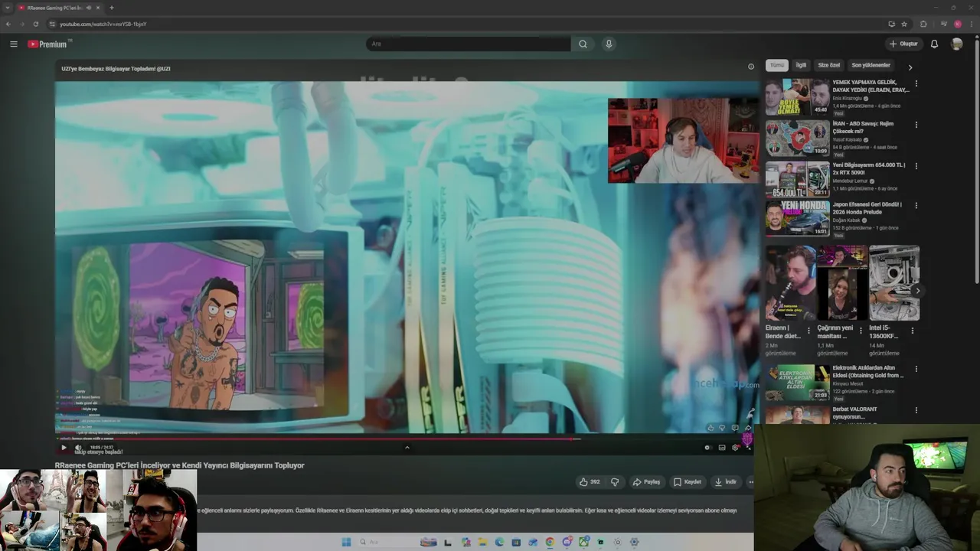Click the Paylaş share button

coord(647,482)
